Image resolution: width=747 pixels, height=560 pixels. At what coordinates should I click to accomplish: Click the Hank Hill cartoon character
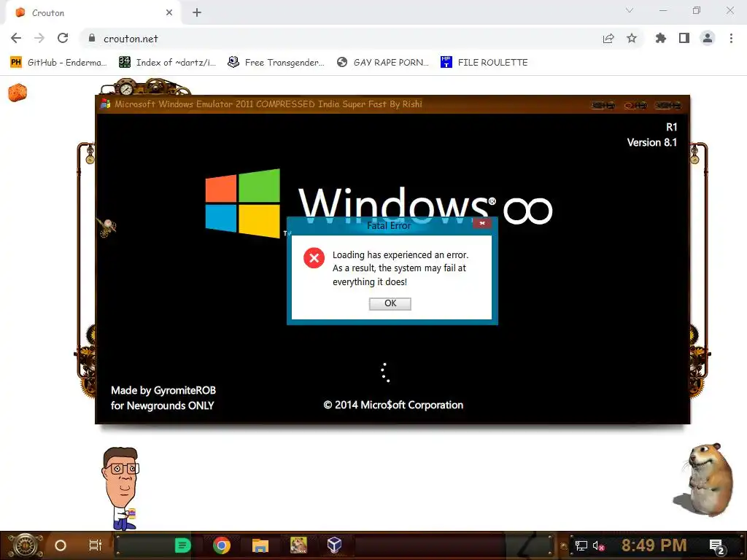(120, 488)
